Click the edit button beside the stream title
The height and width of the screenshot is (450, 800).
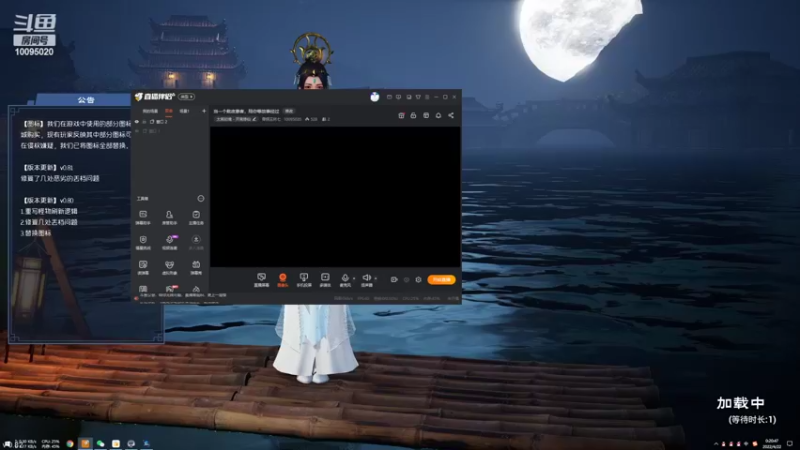pos(289,111)
